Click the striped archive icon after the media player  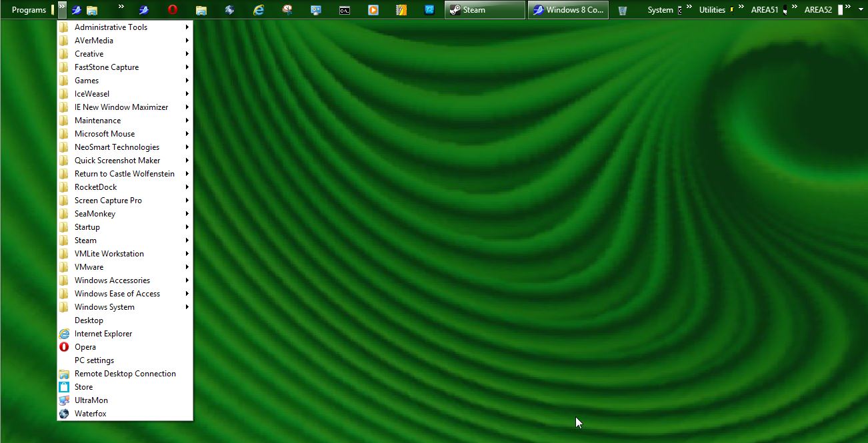401,10
